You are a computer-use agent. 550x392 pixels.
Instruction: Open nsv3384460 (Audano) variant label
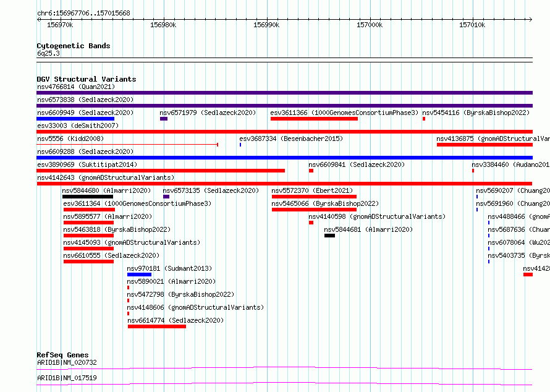(510, 164)
